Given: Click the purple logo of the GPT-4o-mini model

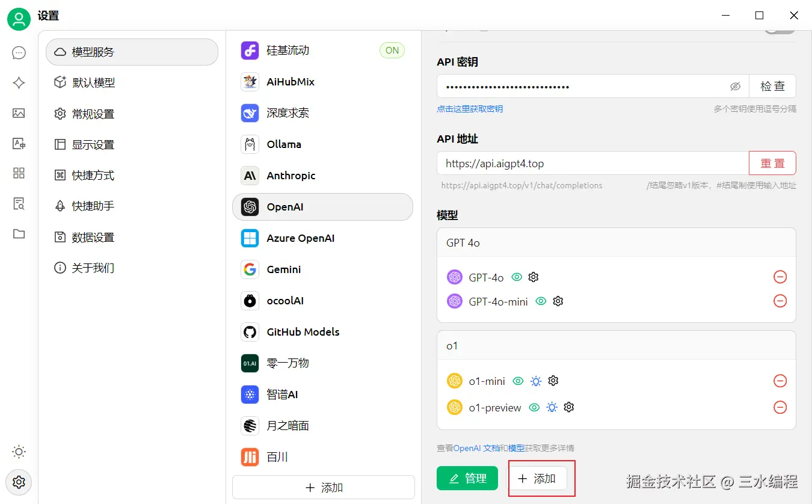Looking at the screenshot, I should pos(455,301).
